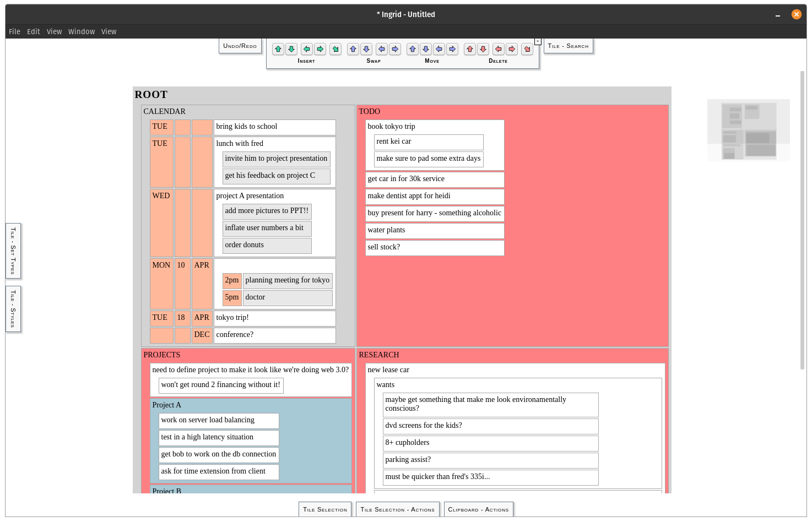Open the File menu
Image resolution: width=812 pixels, height=522 pixels.
click(14, 31)
